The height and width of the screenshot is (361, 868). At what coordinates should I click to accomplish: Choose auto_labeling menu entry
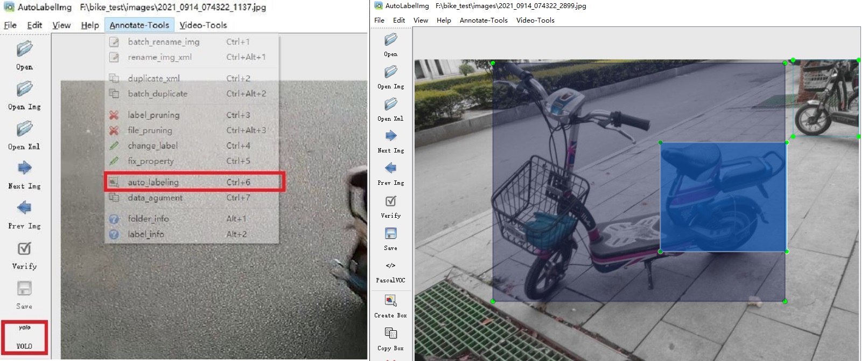[192, 182]
